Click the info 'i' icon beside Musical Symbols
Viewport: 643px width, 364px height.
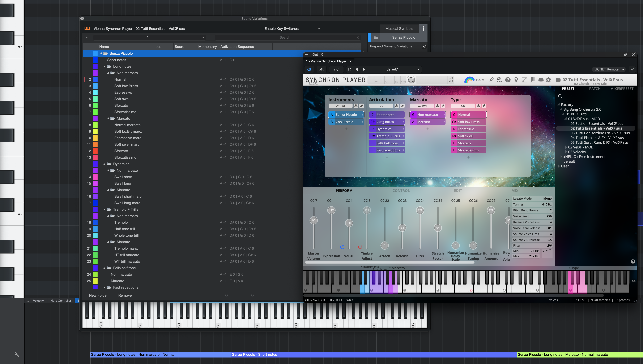pos(423,29)
